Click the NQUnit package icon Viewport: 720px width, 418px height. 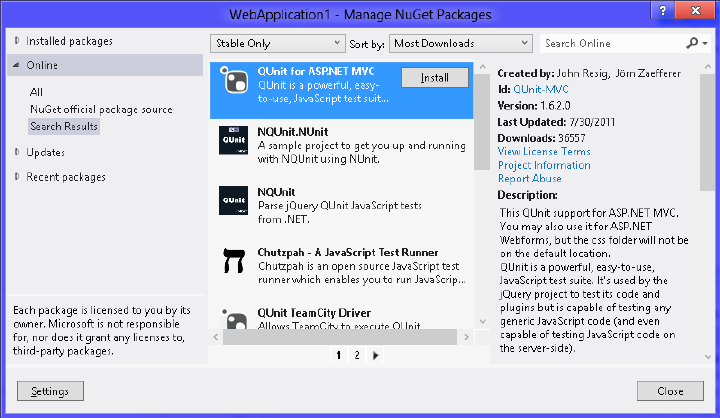[x=233, y=200]
